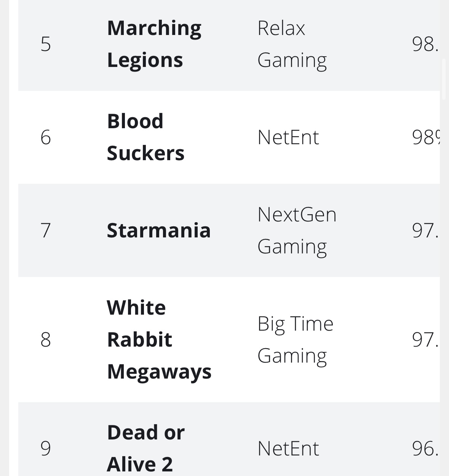This screenshot has width=449, height=476.
Task: Click rank number 6 cell
Action: point(46,137)
